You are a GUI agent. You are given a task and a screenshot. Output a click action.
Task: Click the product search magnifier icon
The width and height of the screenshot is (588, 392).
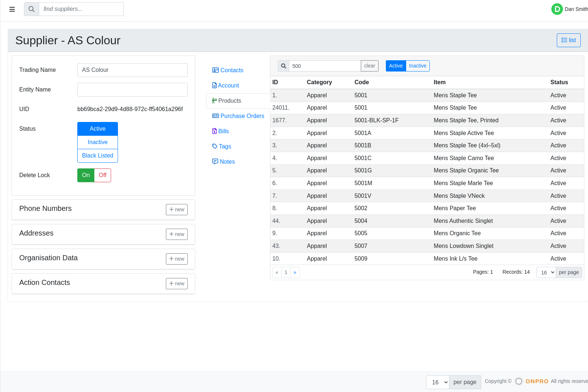click(283, 66)
